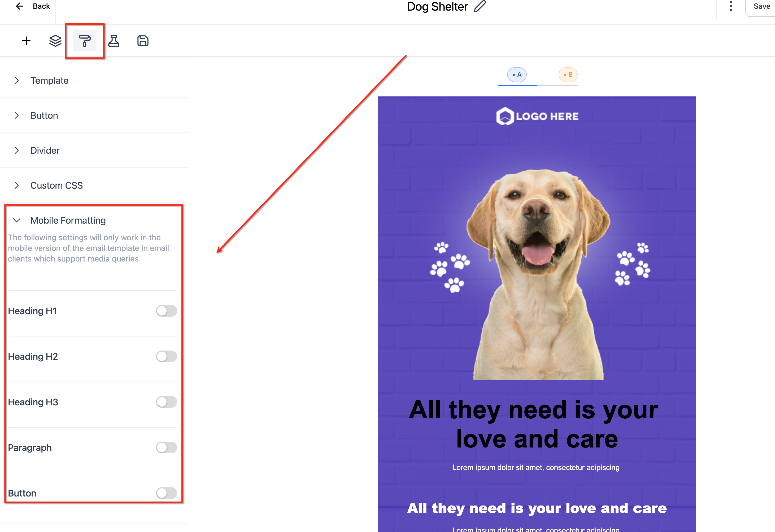
Task: Collapse the Mobile Formatting section
Action: click(68, 220)
